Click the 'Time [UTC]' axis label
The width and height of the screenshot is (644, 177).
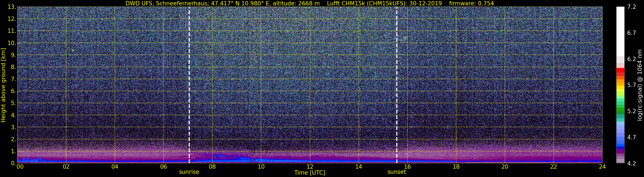(x=309, y=173)
